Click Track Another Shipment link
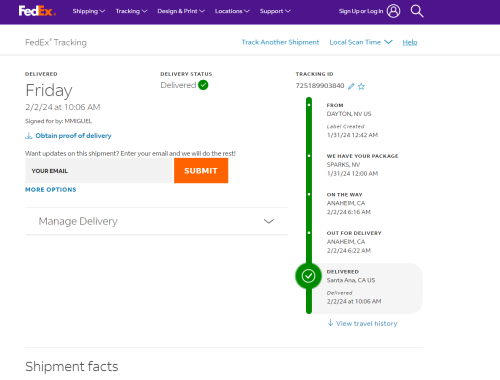 click(280, 42)
